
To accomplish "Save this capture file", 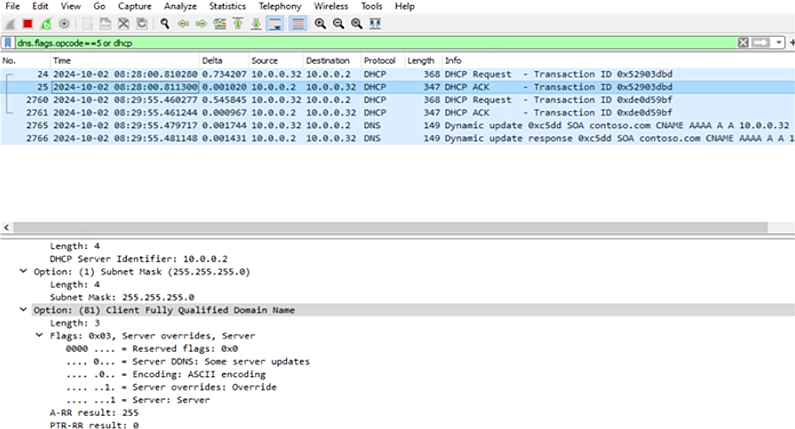I will coord(105,24).
